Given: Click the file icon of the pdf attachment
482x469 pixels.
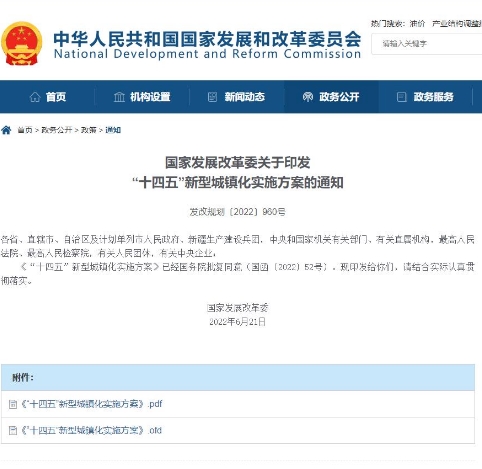Looking at the screenshot, I should [x=13, y=404].
